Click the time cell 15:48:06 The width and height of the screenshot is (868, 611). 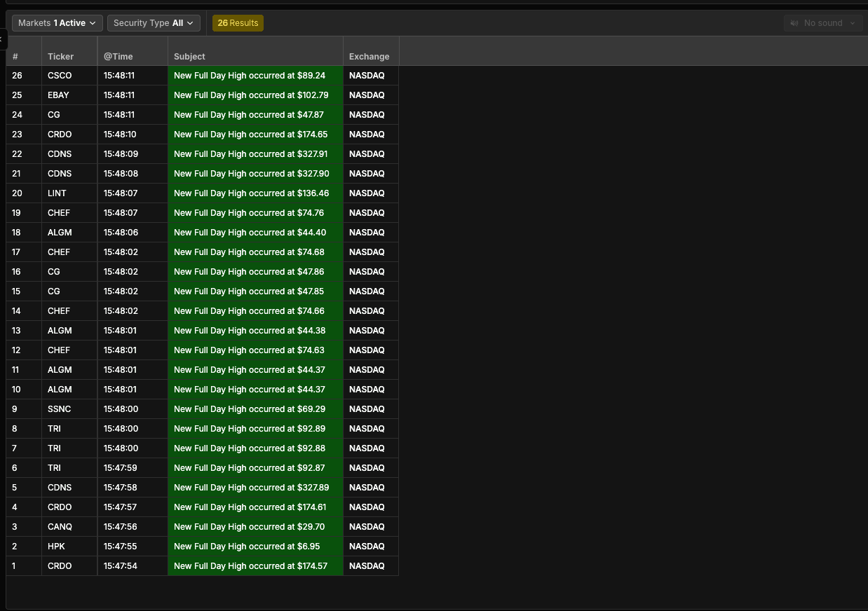click(133, 233)
